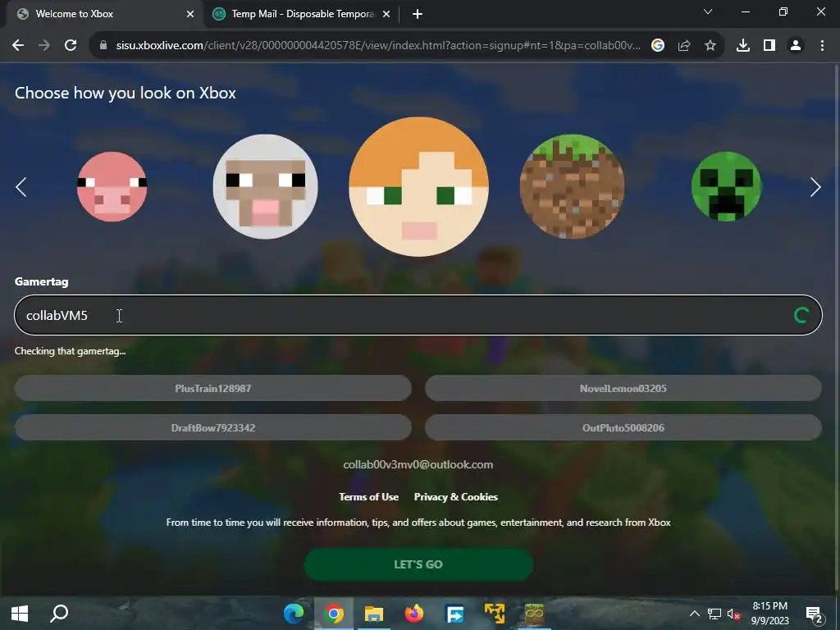840x630 pixels.
Task: Close the Temp Mail tab
Action: [386, 14]
